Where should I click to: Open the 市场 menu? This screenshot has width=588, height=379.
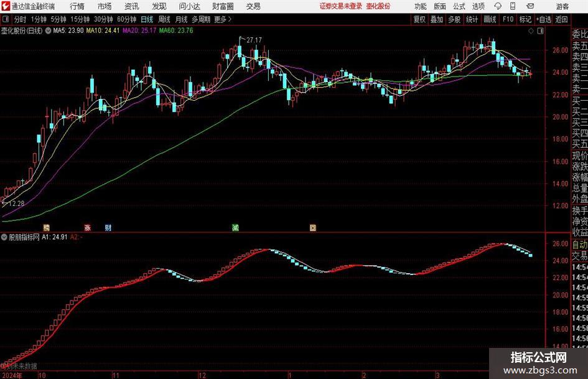[105, 6]
